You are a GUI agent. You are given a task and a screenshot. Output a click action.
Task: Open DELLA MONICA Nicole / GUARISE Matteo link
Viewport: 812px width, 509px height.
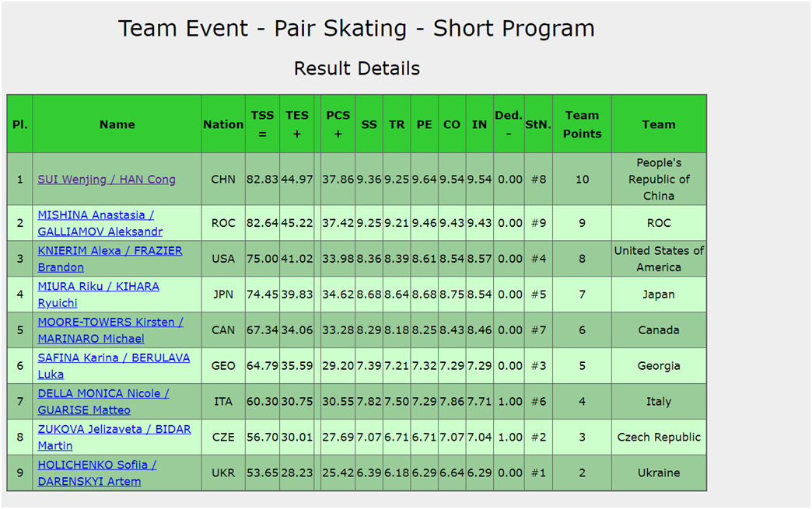(x=103, y=402)
